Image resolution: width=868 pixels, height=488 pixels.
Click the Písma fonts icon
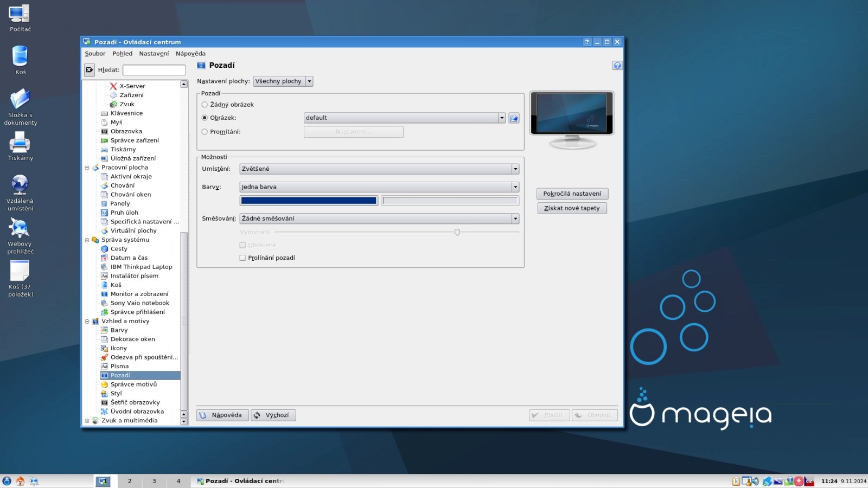104,367
